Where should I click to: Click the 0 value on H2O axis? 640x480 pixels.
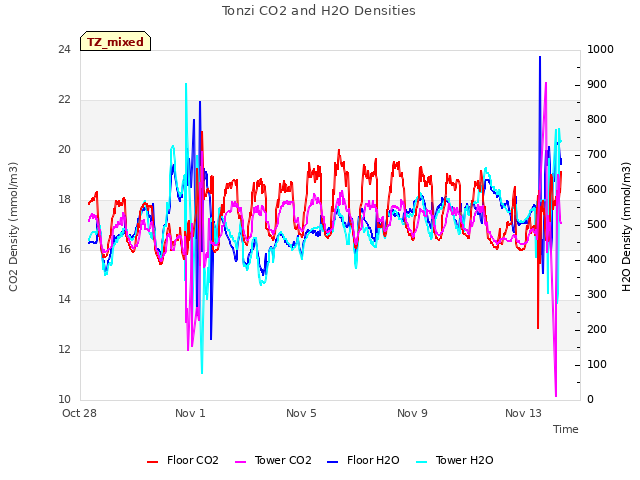pos(590,400)
